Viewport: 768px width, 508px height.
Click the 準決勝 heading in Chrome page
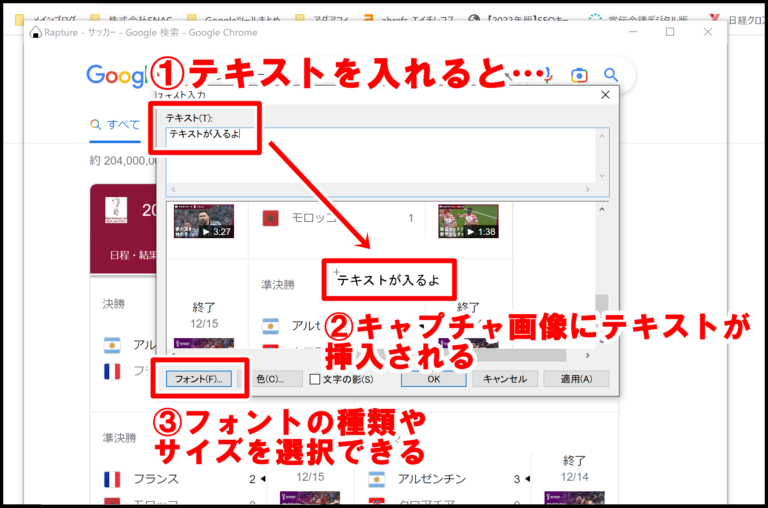click(120, 438)
